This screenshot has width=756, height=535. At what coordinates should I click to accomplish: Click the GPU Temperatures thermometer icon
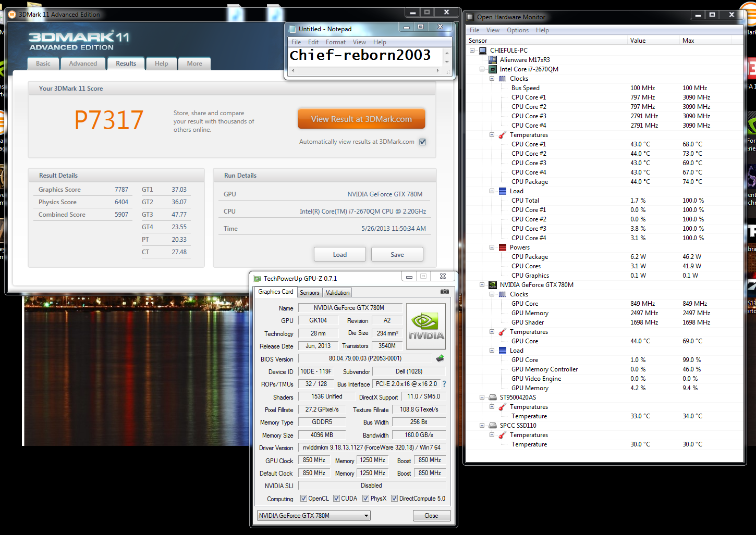click(503, 332)
